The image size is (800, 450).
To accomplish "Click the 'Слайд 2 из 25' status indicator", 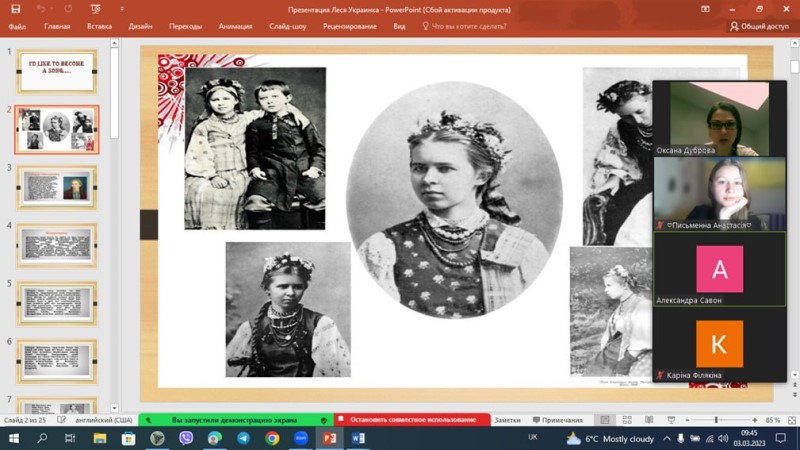I will coord(25,420).
